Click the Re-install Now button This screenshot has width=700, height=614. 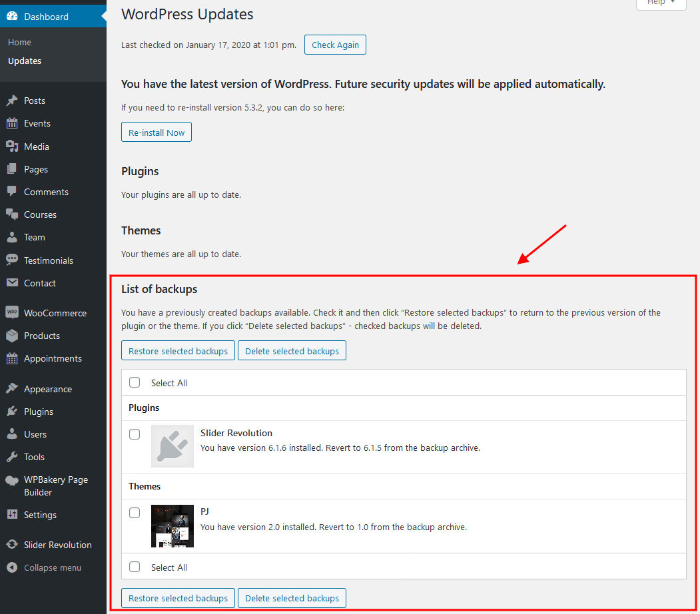coord(157,132)
